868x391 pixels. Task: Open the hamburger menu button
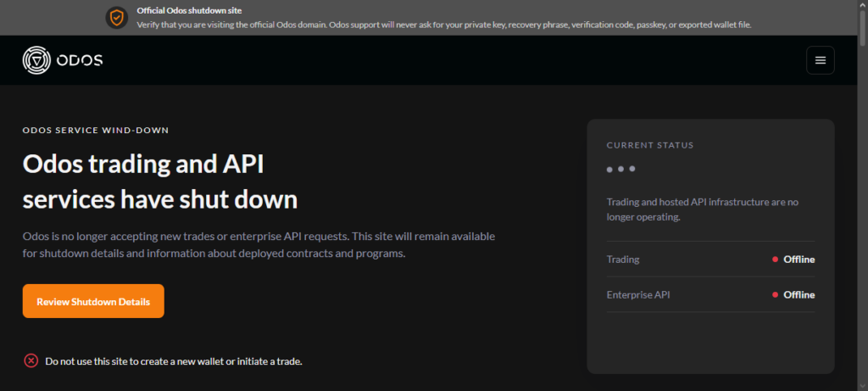[x=821, y=60]
